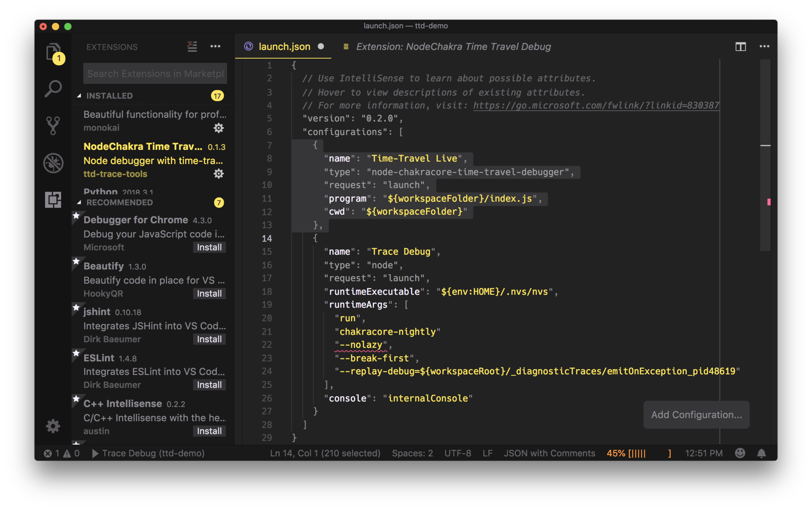Open the Explorer view in activity bar

point(53,51)
